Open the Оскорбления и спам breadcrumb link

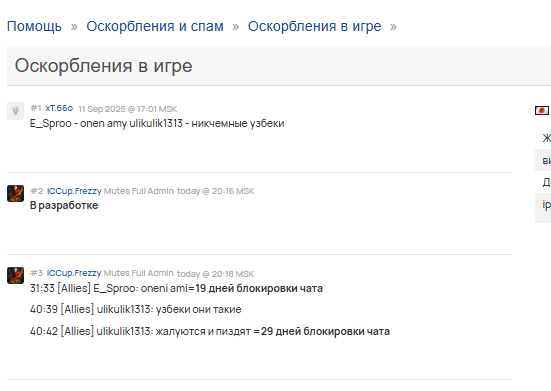tap(155, 26)
